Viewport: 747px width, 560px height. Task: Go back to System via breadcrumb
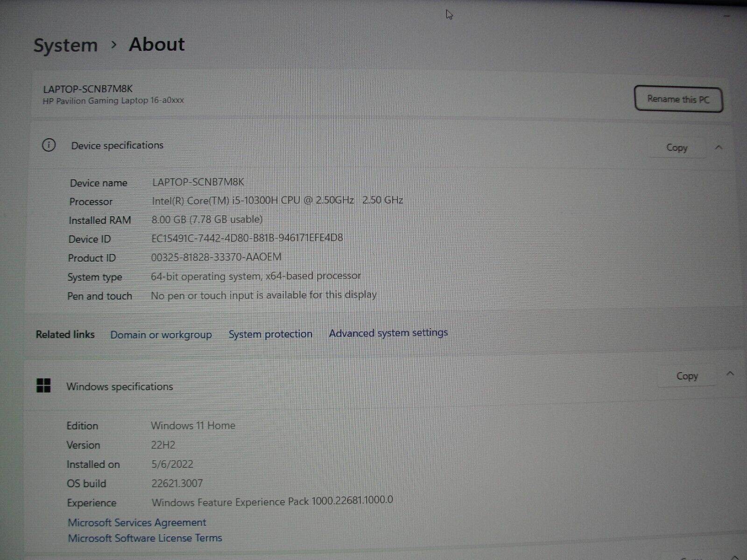65,45
